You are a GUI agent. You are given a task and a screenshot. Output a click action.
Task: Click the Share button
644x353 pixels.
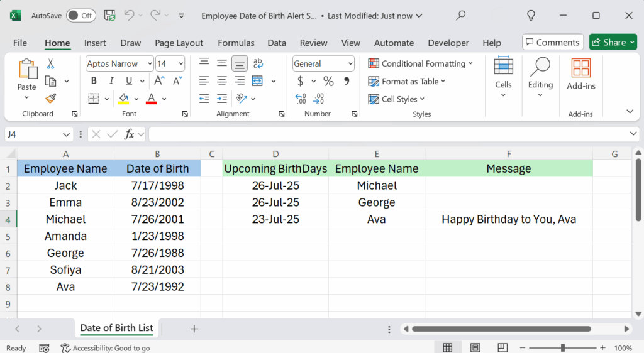point(613,42)
